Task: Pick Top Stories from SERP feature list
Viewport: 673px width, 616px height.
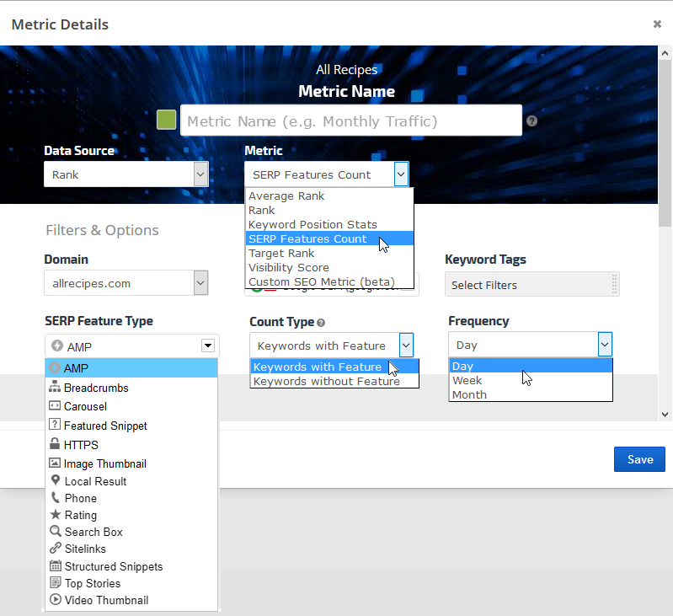Action: (x=93, y=583)
